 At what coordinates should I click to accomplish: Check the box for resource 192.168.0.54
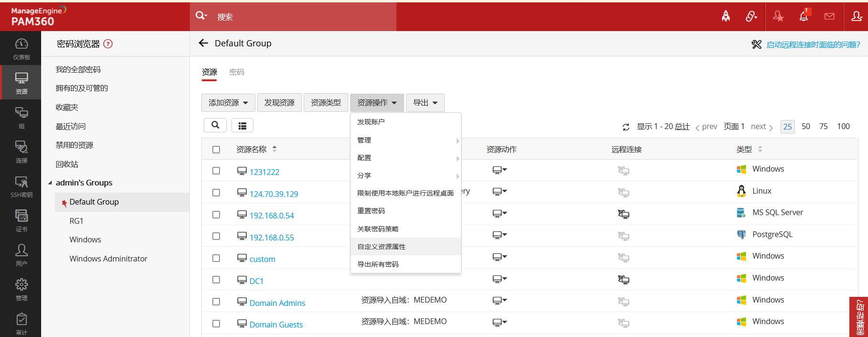pos(216,215)
